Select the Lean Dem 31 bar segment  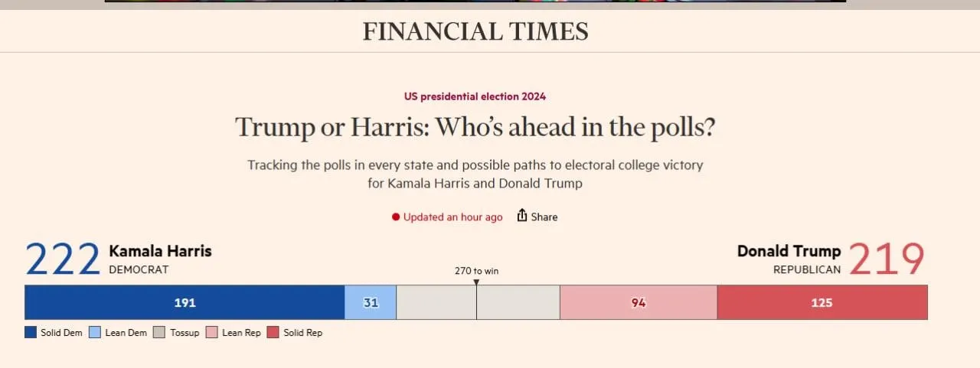coord(371,302)
